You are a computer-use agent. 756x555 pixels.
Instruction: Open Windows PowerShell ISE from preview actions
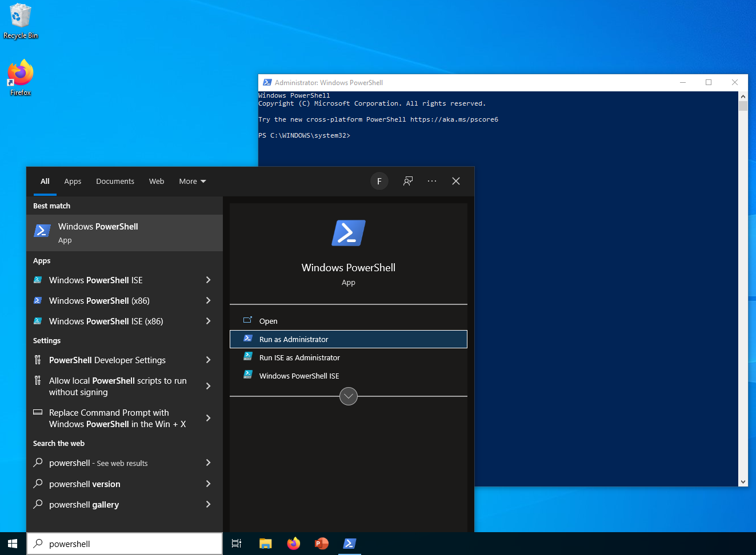(x=349, y=376)
